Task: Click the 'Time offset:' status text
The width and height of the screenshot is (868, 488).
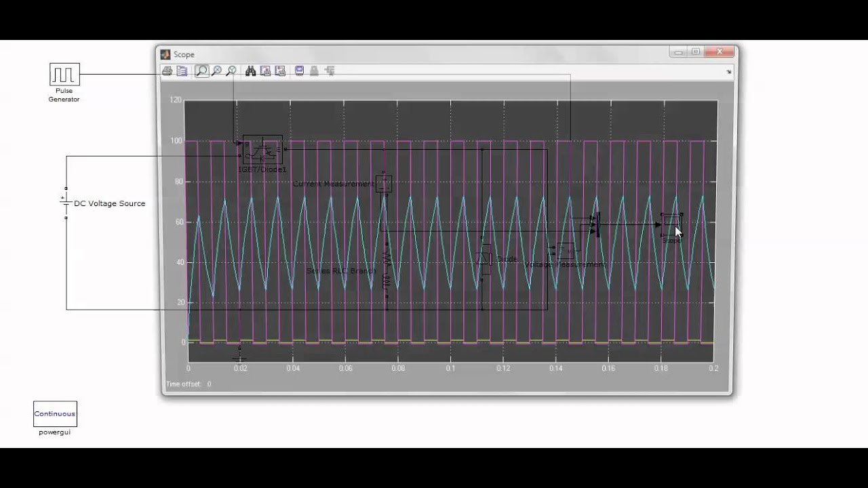Action: coord(184,384)
